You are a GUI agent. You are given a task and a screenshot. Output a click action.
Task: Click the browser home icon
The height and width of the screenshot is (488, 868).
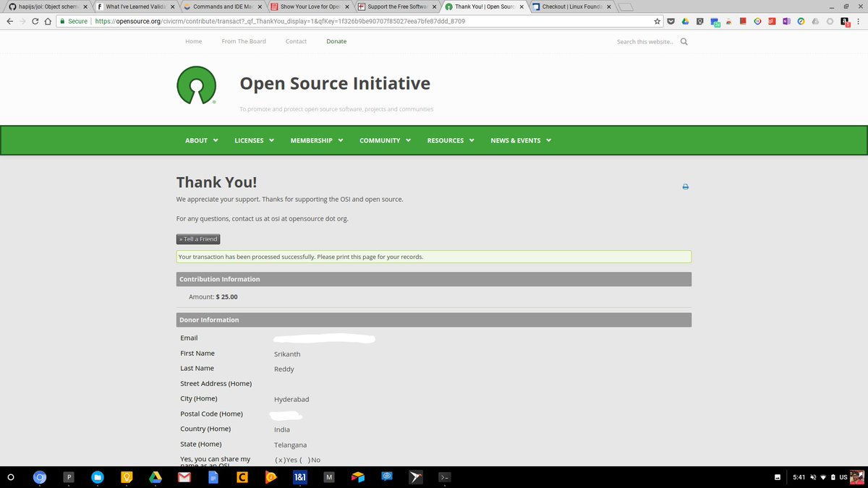(48, 22)
